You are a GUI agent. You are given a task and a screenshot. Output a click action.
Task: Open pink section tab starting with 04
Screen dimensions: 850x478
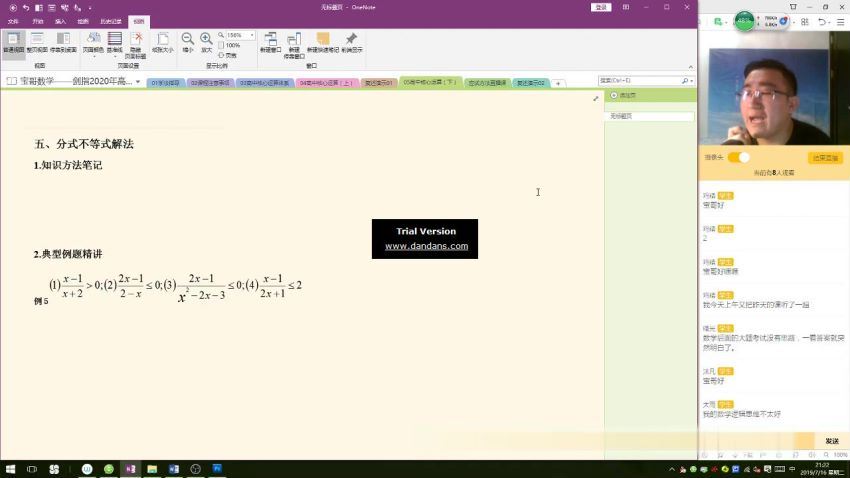(326, 83)
